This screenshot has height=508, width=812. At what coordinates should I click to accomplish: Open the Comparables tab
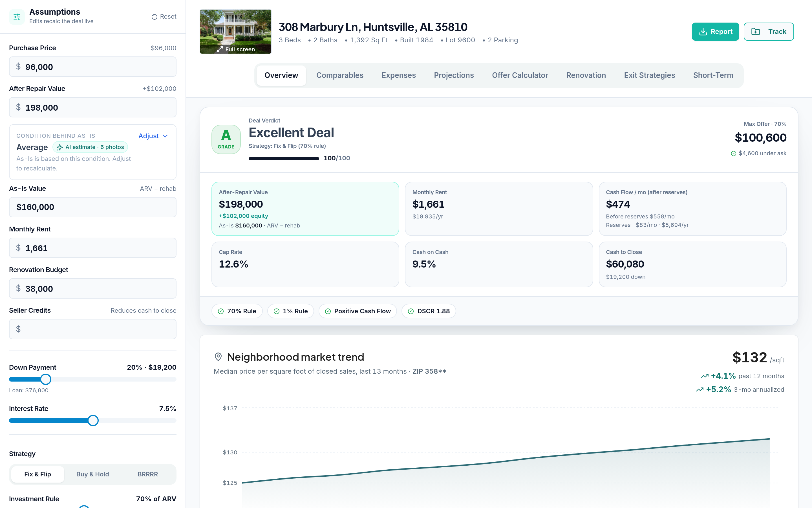339,75
